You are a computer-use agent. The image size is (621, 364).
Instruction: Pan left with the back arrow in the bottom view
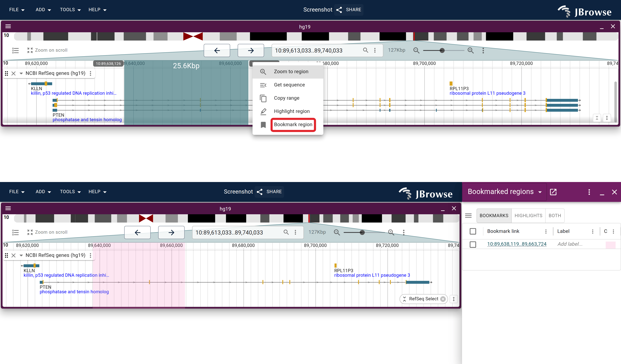tap(137, 232)
